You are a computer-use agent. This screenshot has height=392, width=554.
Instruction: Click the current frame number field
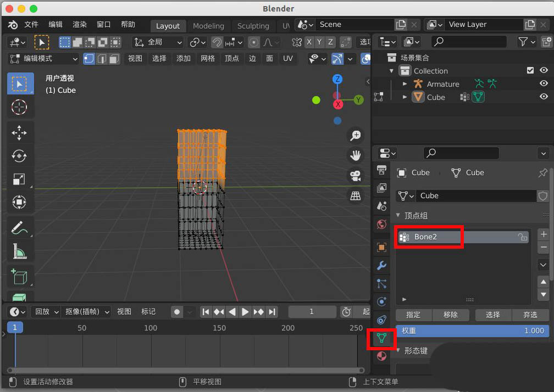[x=312, y=311]
